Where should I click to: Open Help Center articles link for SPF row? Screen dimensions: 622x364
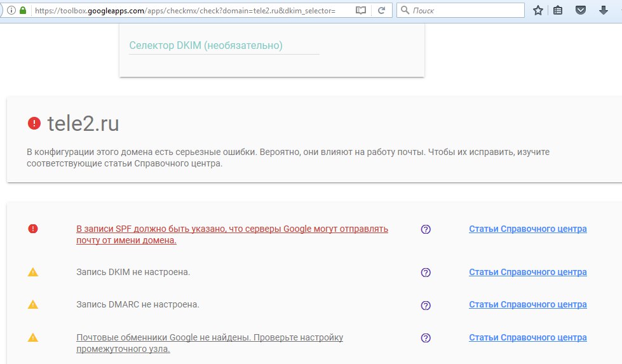click(x=527, y=229)
